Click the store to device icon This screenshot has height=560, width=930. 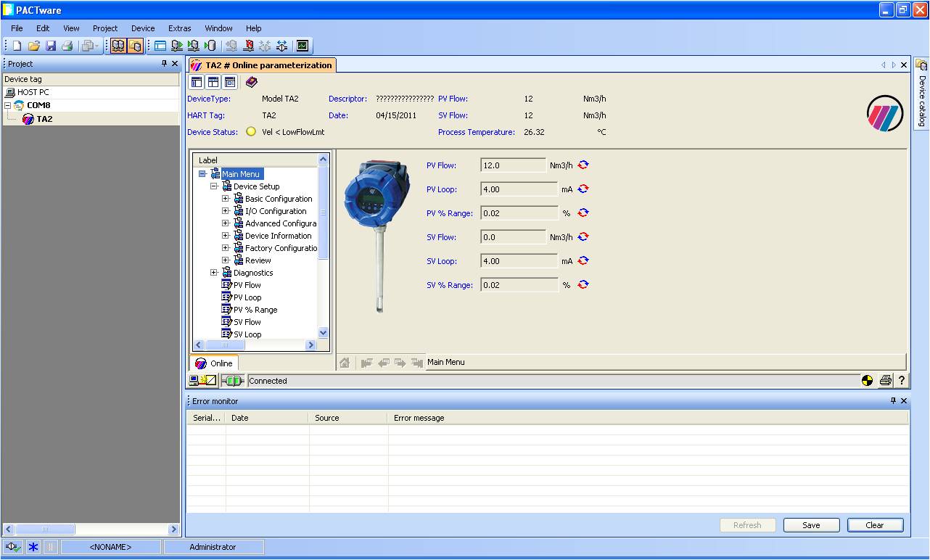click(x=194, y=46)
